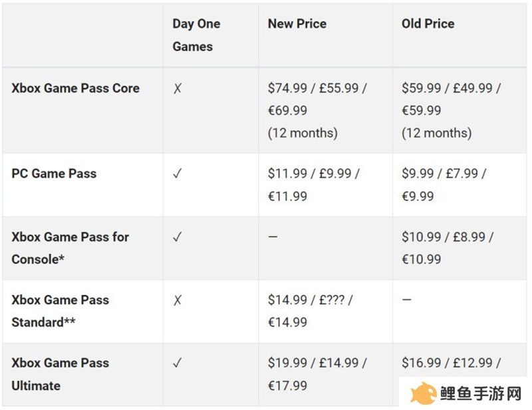Click the 鲤鱼手游网 watermark text
The image size is (532, 410).
click(x=481, y=394)
